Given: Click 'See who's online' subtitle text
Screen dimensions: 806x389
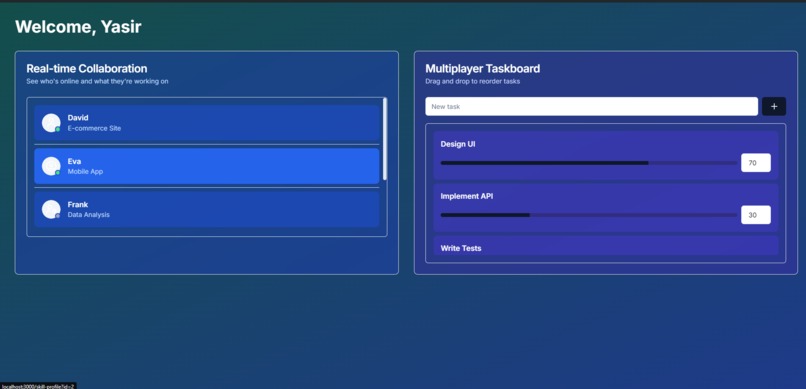Looking at the screenshot, I should tap(97, 81).
